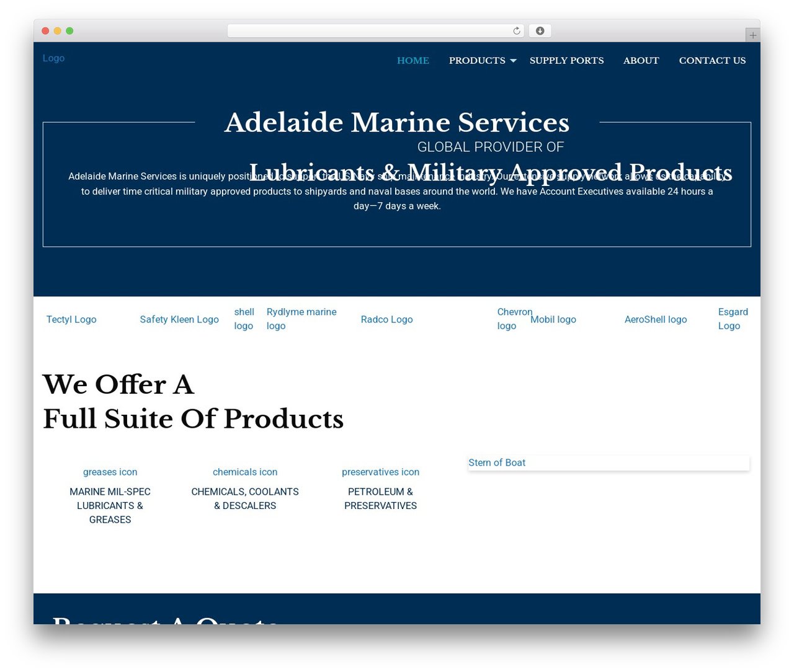
Task: Click the browser download icon
Action: click(x=540, y=31)
